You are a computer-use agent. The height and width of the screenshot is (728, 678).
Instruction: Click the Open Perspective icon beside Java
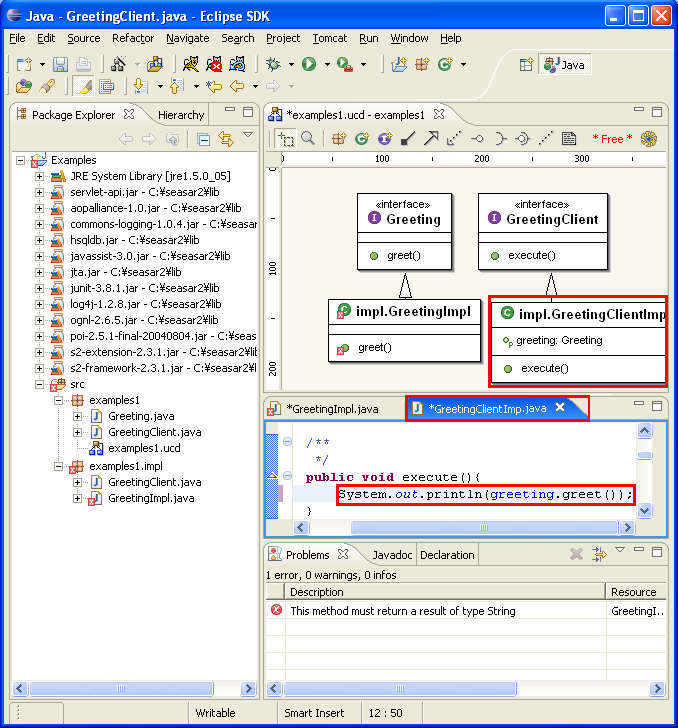pyautogui.click(x=526, y=65)
